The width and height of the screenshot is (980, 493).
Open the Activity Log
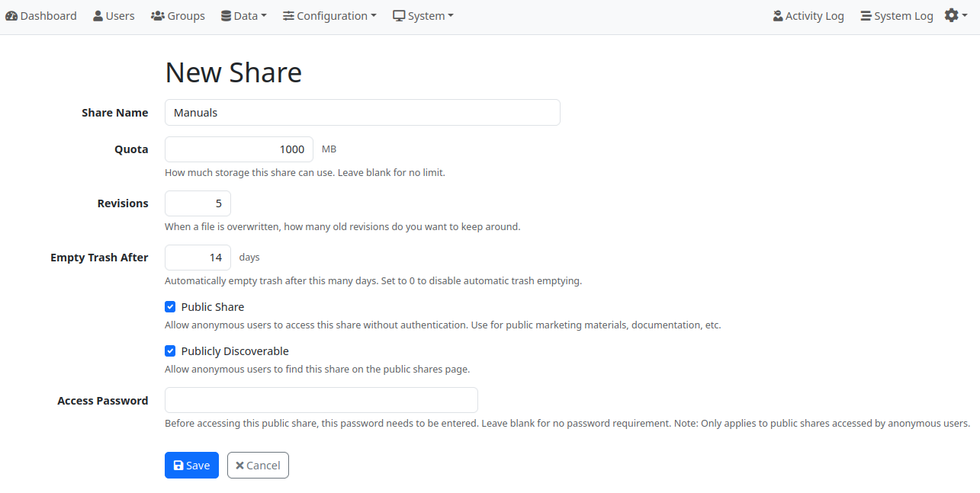coord(808,15)
